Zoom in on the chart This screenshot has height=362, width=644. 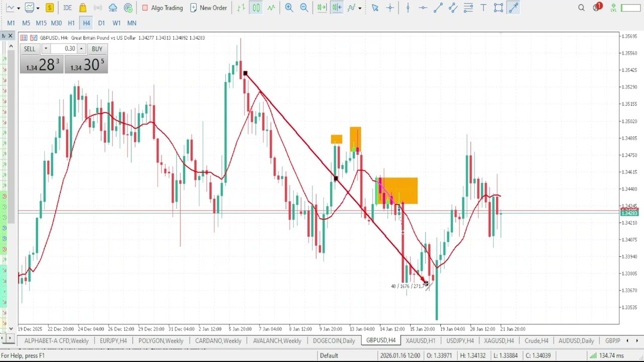coord(289,8)
